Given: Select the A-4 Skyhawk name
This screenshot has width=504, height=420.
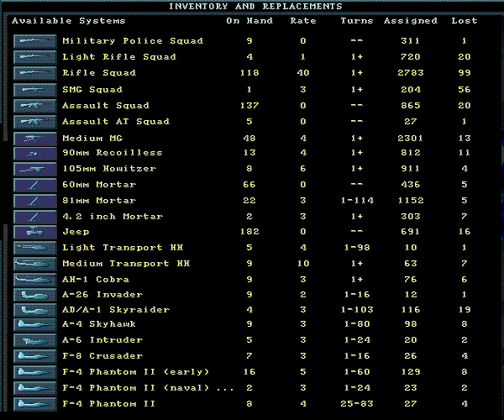Looking at the screenshot, I should [99, 324].
